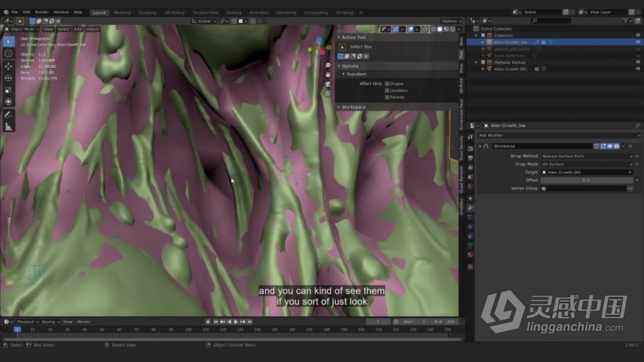Select the Scale tool

(8, 89)
